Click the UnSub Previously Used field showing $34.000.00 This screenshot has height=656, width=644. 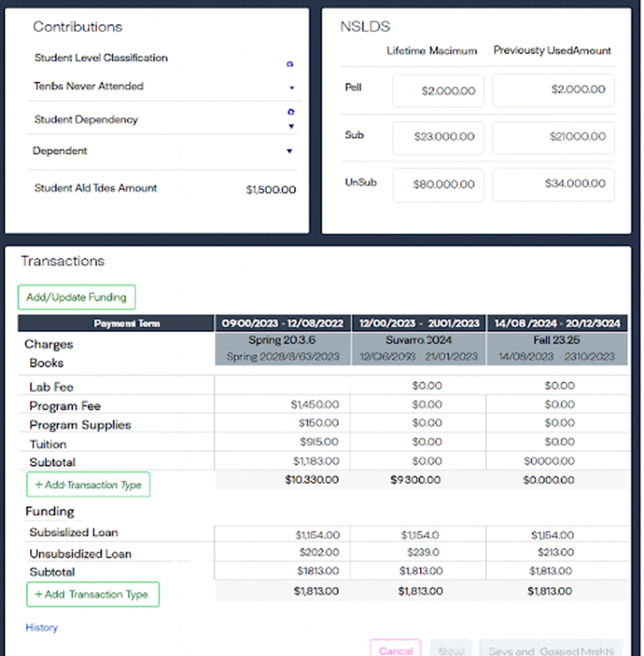(553, 184)
